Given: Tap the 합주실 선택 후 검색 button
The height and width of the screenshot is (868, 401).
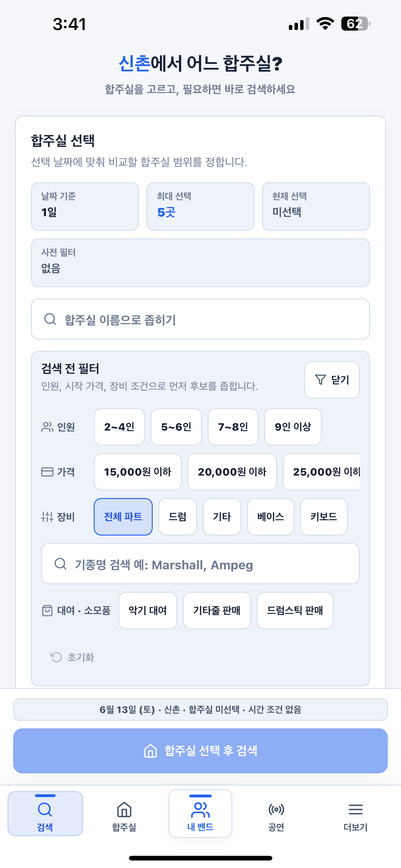Looking at the screenshot, I should (x=200, y=751).
